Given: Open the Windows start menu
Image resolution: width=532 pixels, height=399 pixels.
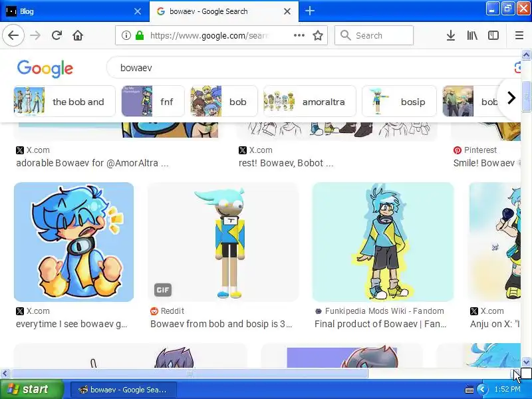Looking at the screenshot, I should click(31, 389).
